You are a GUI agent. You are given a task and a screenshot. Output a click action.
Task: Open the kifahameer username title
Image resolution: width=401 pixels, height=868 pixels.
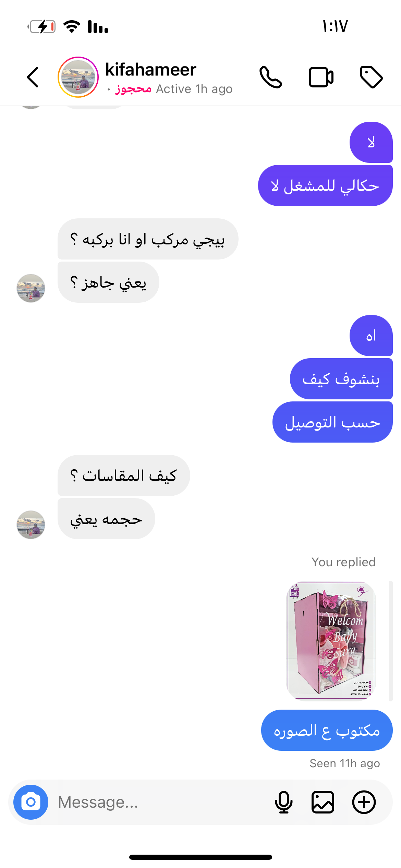click(151, 70)
